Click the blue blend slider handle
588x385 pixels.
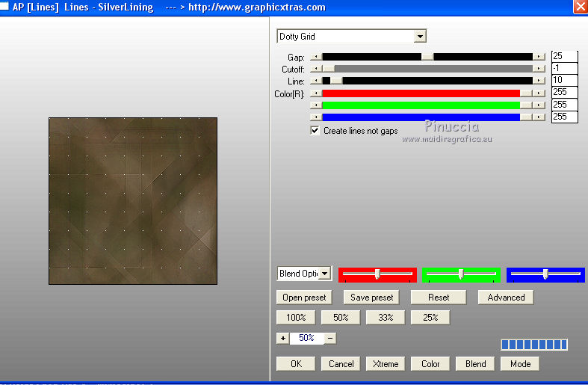[x=545, y=274]
